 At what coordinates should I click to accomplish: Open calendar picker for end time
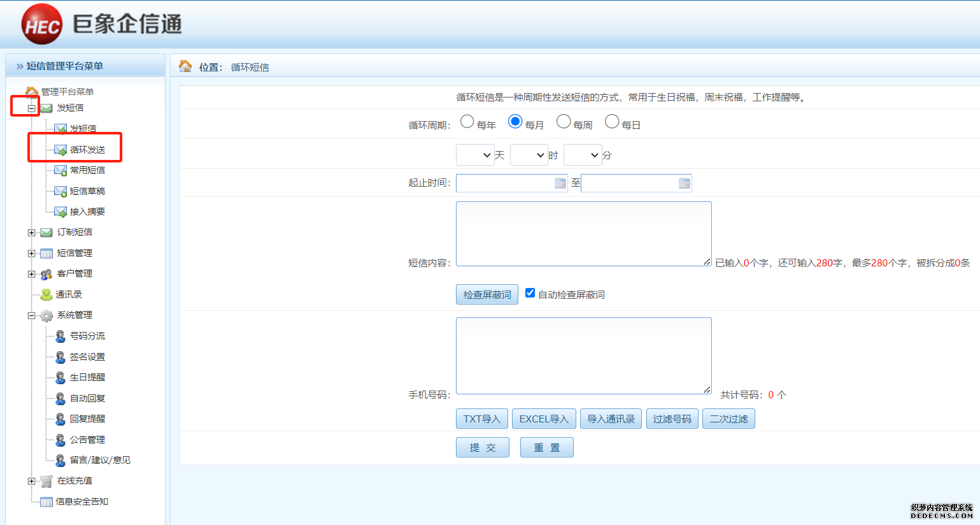pos(684,183)
